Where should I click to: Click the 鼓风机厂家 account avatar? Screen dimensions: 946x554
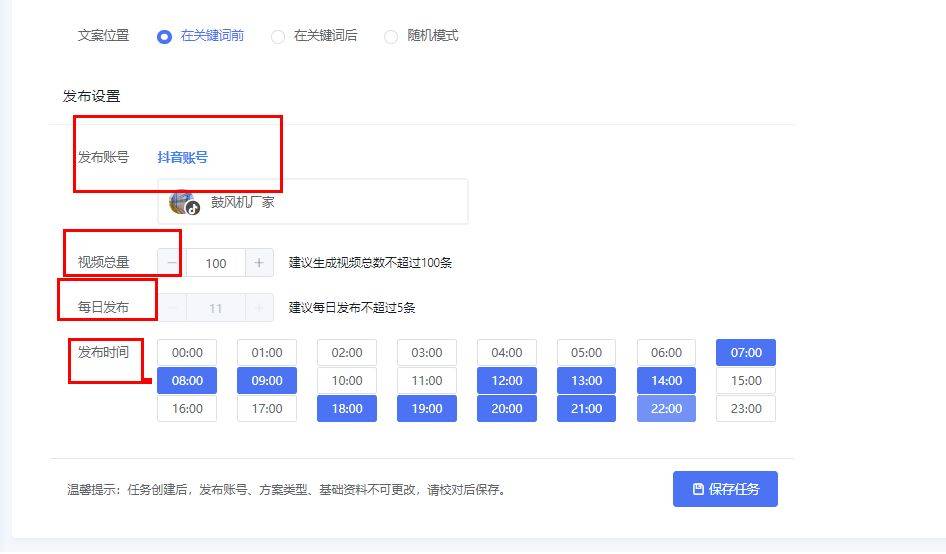tap(183, 202)
